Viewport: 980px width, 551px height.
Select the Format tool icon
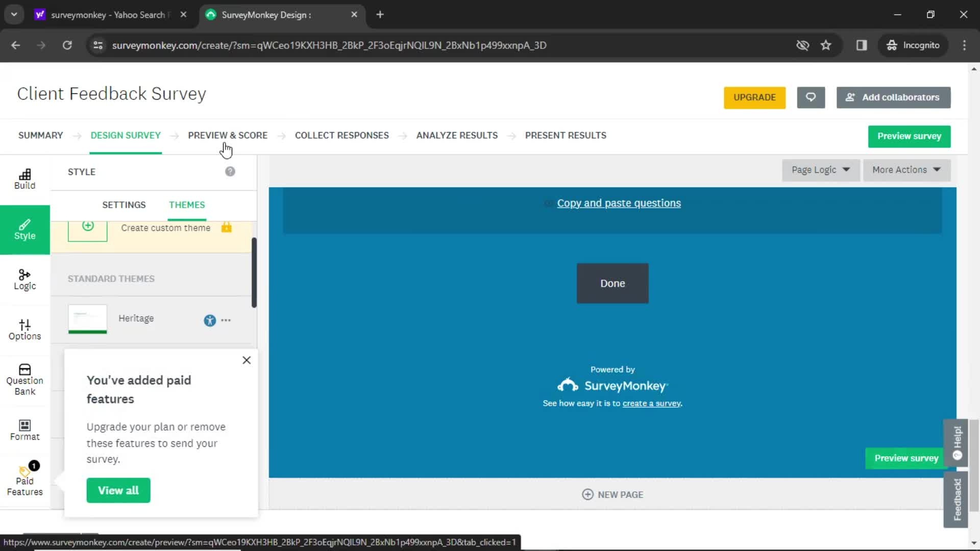click(x=24, y=424)
